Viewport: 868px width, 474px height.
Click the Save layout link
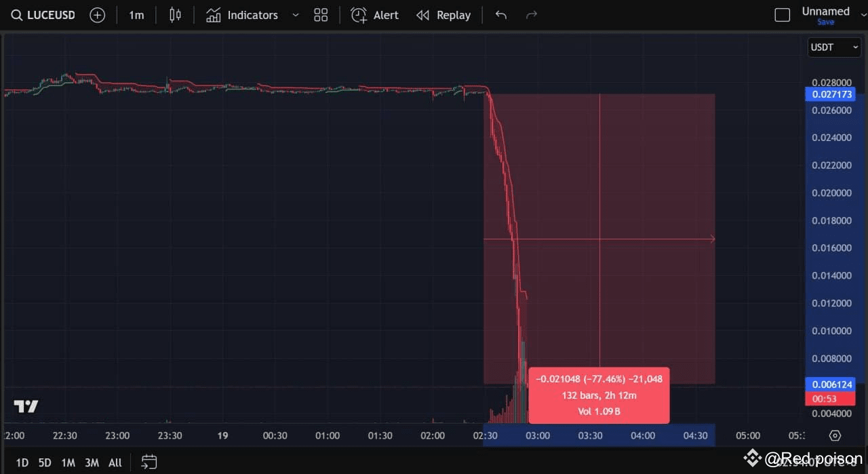point(825,22)
